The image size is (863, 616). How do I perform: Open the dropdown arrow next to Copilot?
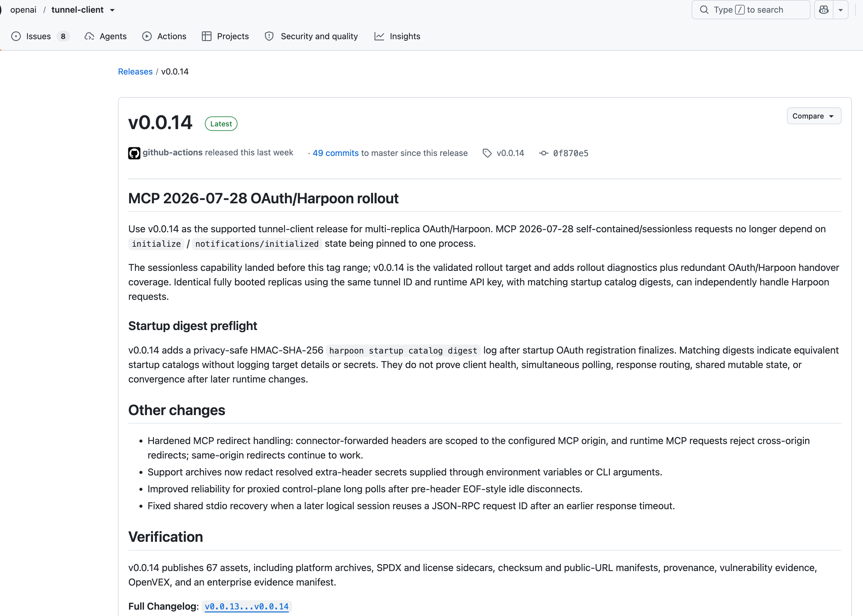(x=841, y=10)
